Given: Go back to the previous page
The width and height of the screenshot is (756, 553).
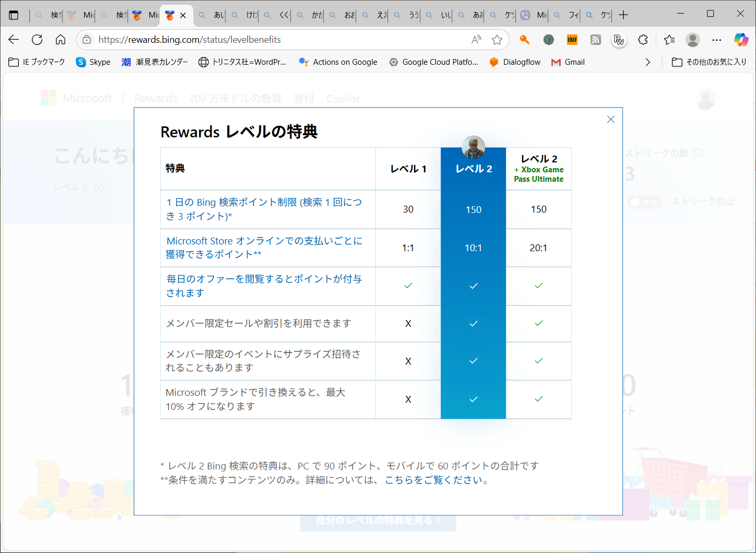Looking at the screenshot, I should pyautogui.click(x=14, y=40).
